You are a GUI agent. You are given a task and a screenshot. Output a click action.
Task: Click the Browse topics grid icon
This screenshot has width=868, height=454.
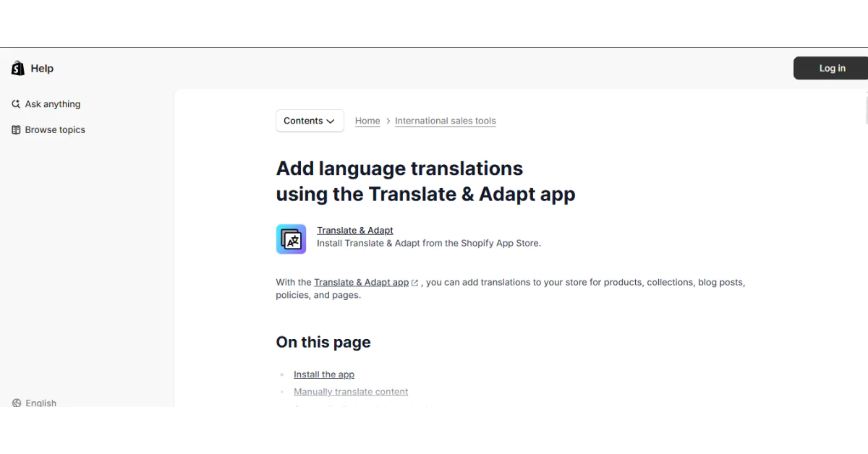coord(16,129)
